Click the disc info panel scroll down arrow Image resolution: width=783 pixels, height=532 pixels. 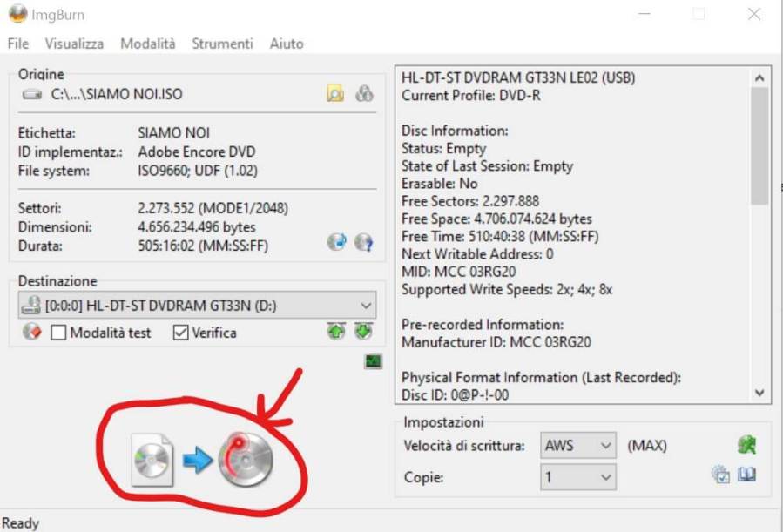[x=759, y=394]
